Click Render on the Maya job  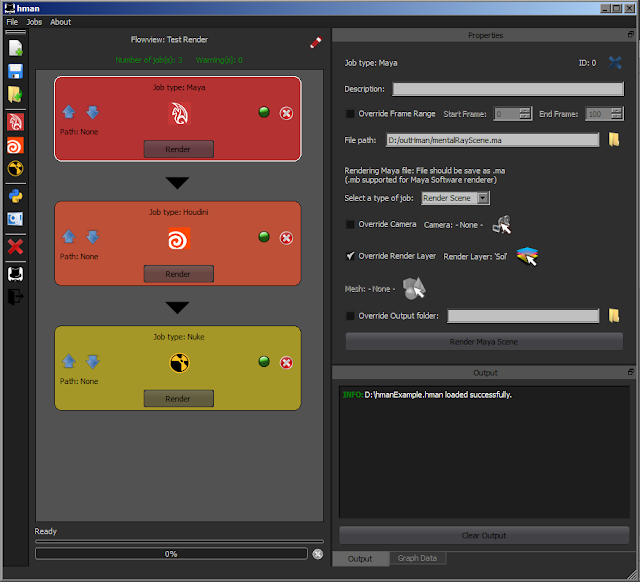(x=178, y=149)
